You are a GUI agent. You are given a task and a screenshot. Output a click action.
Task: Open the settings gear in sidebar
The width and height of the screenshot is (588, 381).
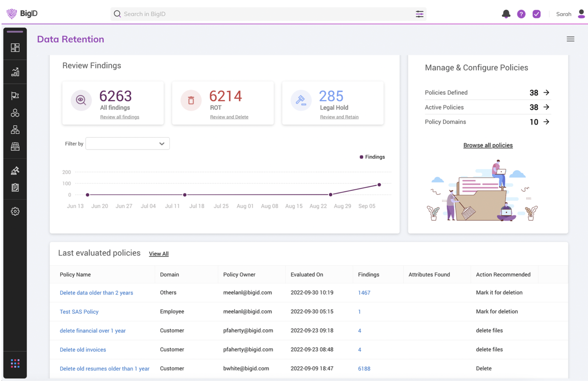tap(15, 211)
